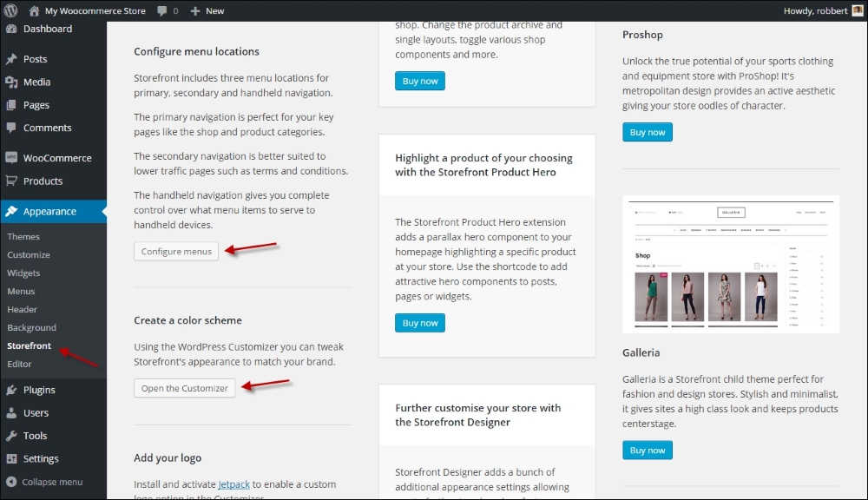Open Editor under Appearance
Image resolution: width=868 pixels, height=500 pixels.
click(19, 364)
